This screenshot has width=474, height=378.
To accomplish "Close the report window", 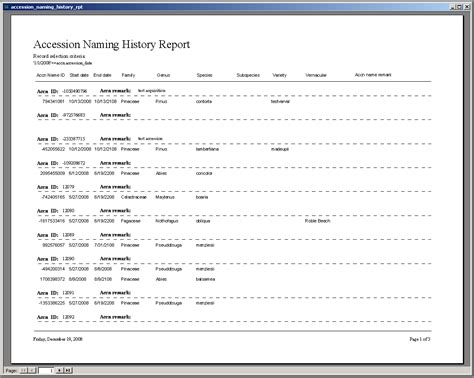I will click(467, 7).
